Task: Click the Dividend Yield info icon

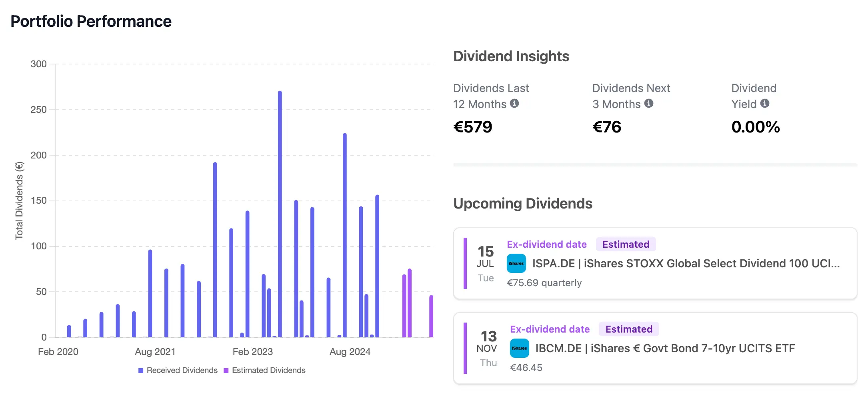Action: pyautogui.click(x=765, y=104)
